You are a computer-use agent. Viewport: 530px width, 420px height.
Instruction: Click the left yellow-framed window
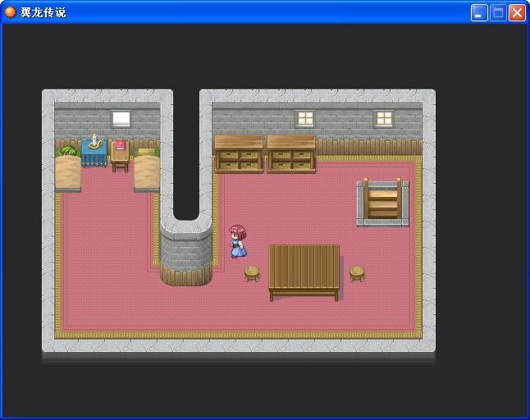[305, 119]
